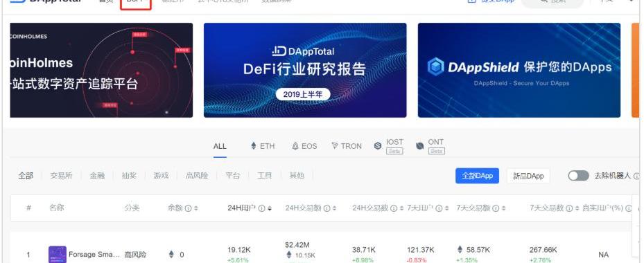Click the info icon beside 余额 column
Image resolution: width=644 pixels, height=263 pixels.
tap(188, 208)
